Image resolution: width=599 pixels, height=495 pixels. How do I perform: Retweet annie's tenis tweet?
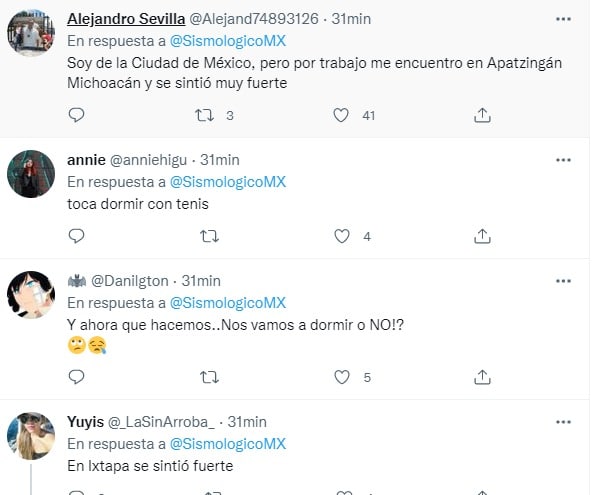coord(209,236)
